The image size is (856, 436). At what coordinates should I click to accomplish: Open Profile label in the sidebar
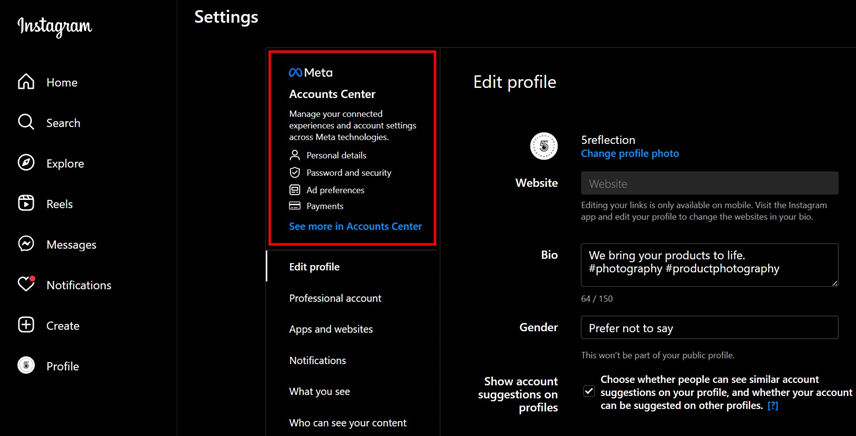(x=63, y=366)
